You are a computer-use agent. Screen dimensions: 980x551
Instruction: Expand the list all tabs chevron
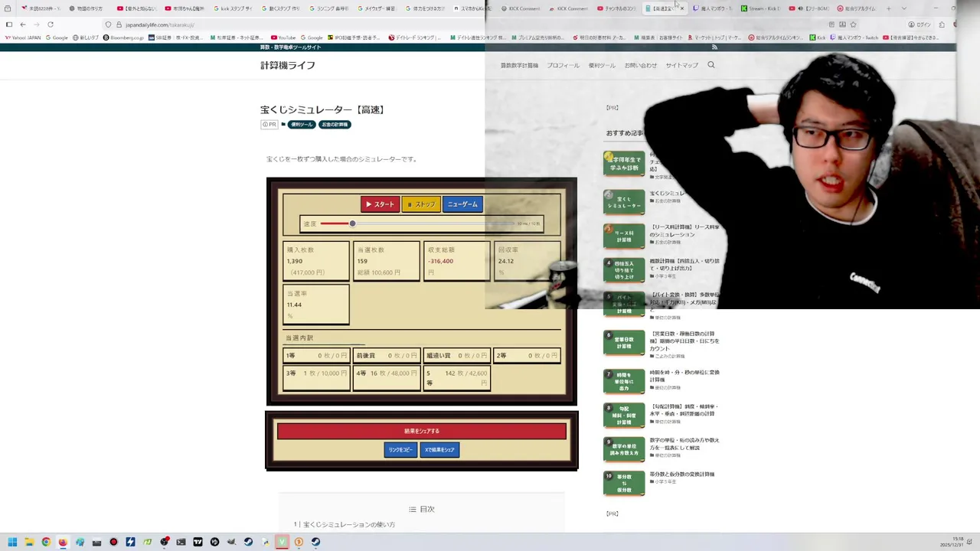tap(904, 8)
